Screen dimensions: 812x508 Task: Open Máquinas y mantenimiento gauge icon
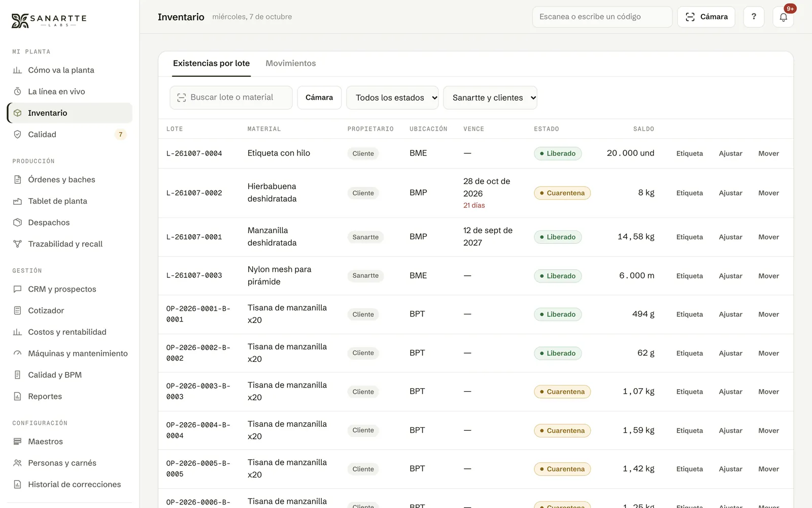tap(17, 354)
